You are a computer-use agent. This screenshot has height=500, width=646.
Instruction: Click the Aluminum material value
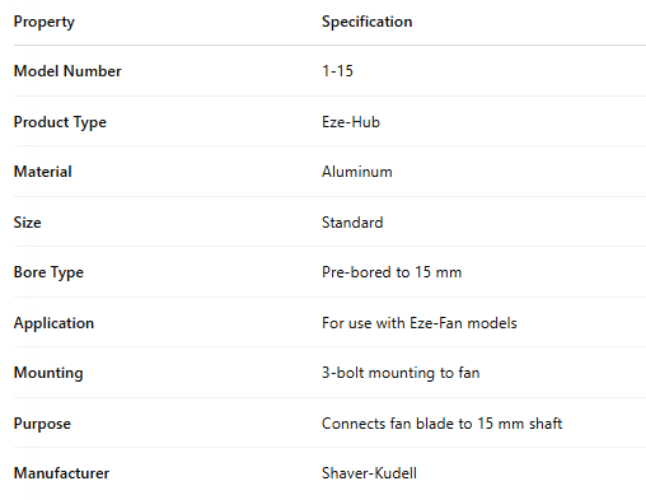tap(356, 172)
